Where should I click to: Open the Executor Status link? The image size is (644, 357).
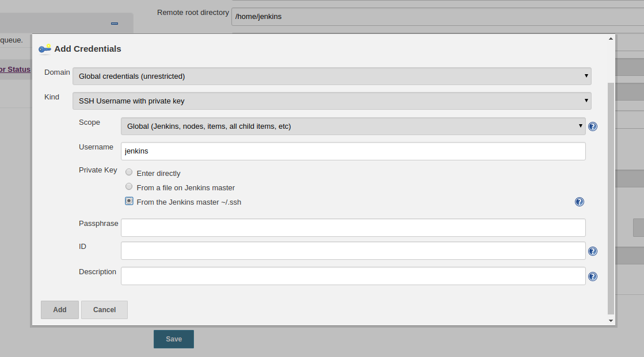tap(15, 70)
